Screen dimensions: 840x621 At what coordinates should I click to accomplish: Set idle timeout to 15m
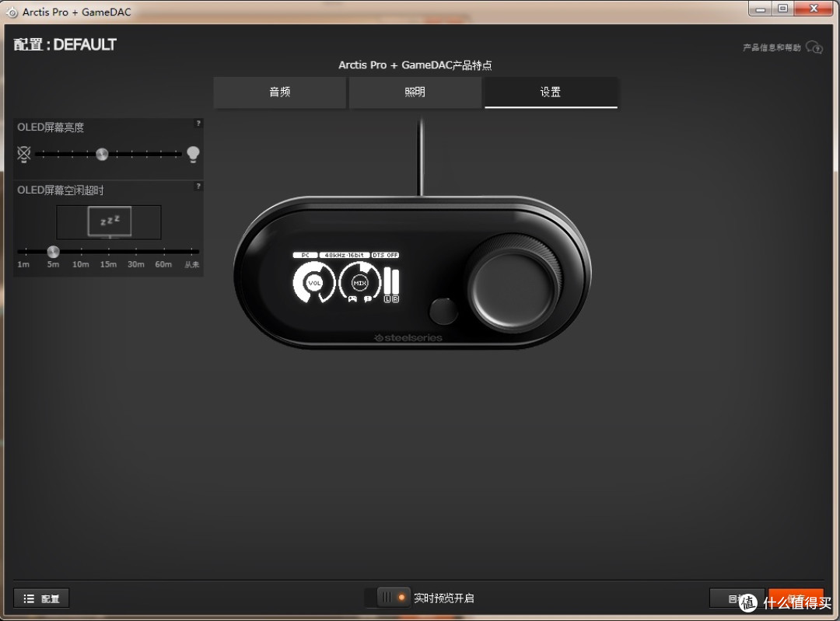(108, 264)
